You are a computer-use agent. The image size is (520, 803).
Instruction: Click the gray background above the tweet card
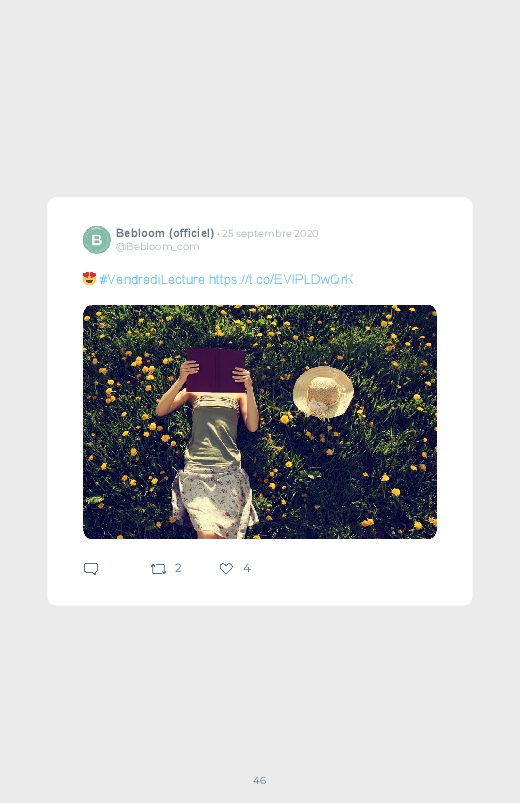(x=260, y=97)
